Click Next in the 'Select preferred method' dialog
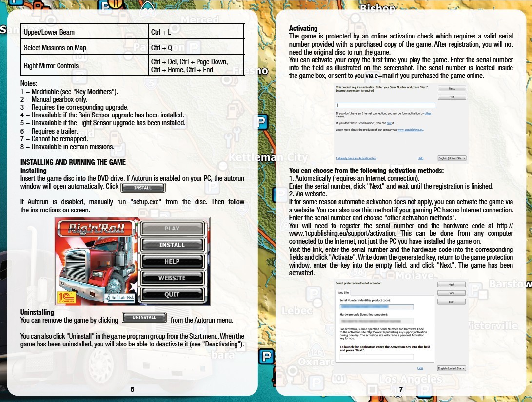Image resolution: width=532 pixels, height=402 pixels. [x=451, y=285]
